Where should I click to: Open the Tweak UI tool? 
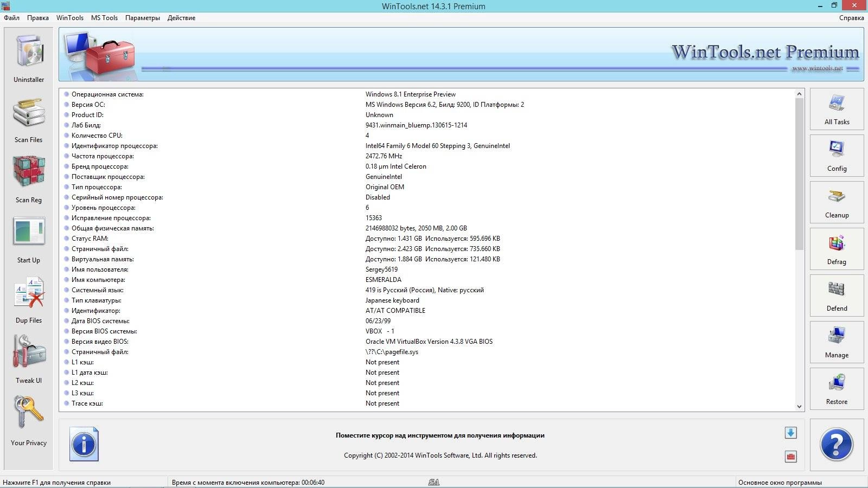[x=29, y=359]
